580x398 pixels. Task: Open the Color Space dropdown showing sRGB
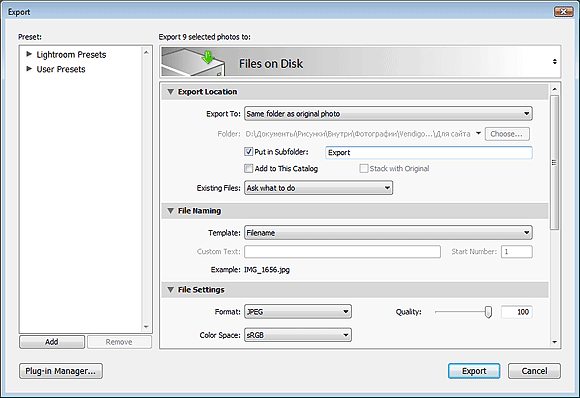click(x=298, y=335)
